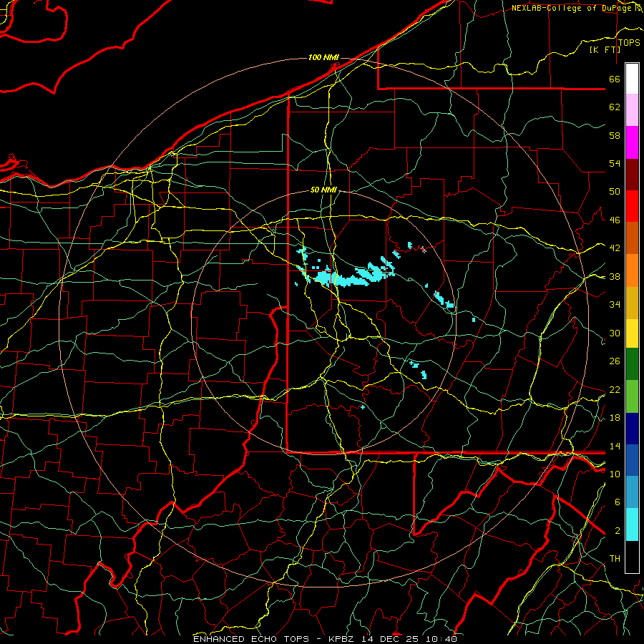Image resolution: width=644 pixels, height=644 pixels.
Task: Click the '50 NMI' range ring label
Action: click(x=323, y=190)
